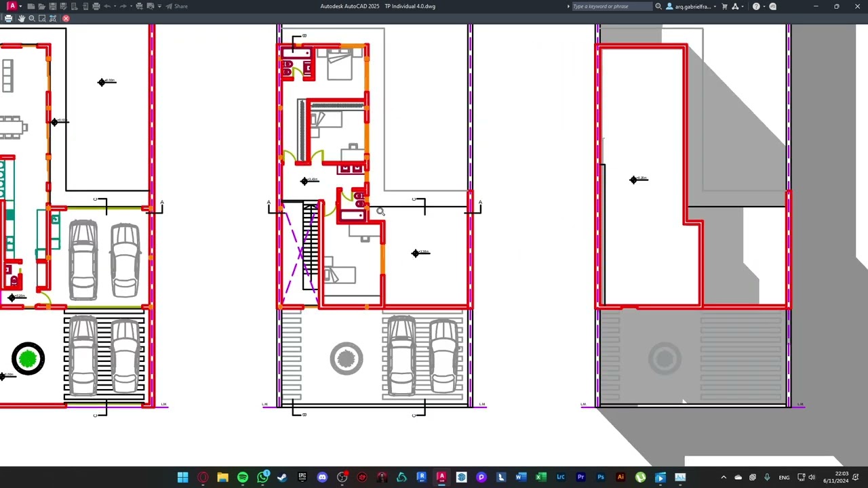868x488 pixels.
Task: Click the Plot printer icon in title bar
Action: [x=96, y=6]
